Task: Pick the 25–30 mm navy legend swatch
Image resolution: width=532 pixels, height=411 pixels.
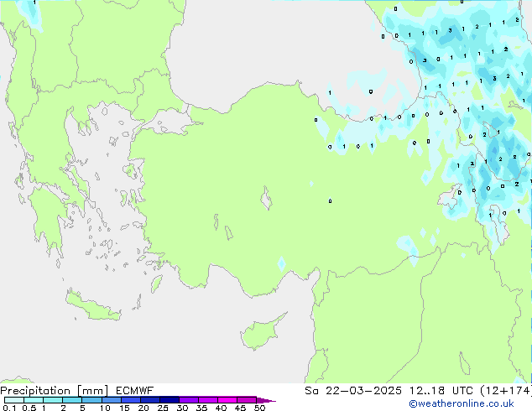Action: click(x=169, y=400)
